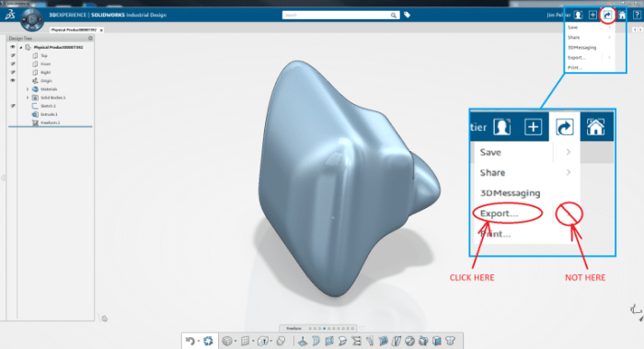This screenshot has width=644, height=349.
Task: Click the 3DS logo icon
Action: click(x=10, y=15)
